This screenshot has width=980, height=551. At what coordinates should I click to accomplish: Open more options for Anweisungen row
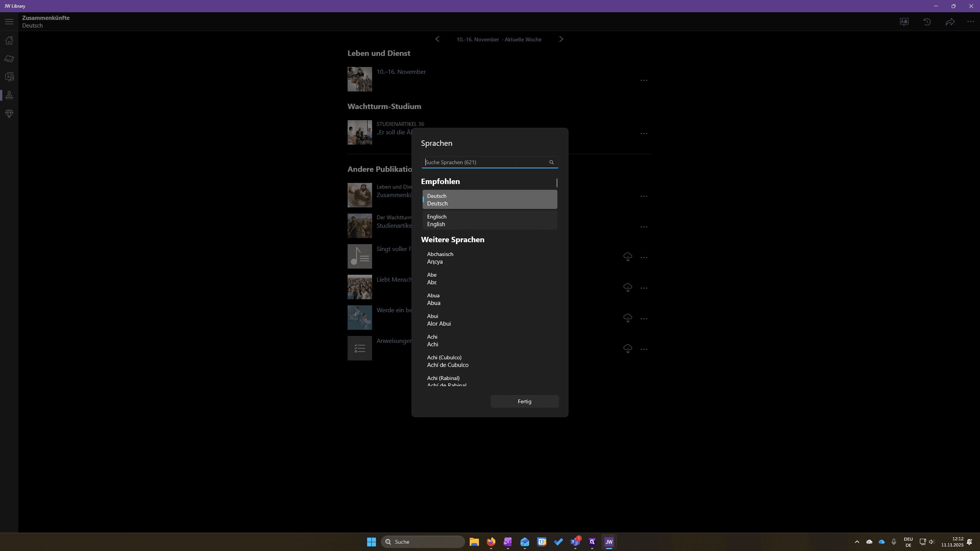pos(644,349)
